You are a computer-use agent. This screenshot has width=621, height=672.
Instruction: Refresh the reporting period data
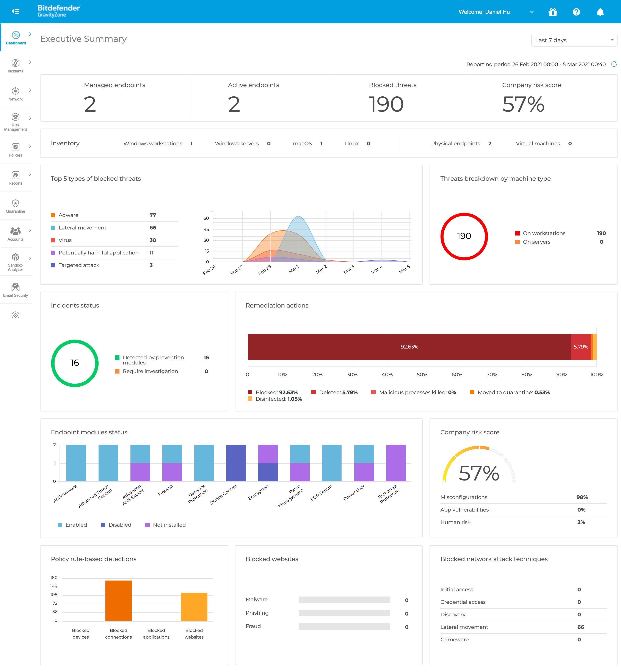coord(614,64)
